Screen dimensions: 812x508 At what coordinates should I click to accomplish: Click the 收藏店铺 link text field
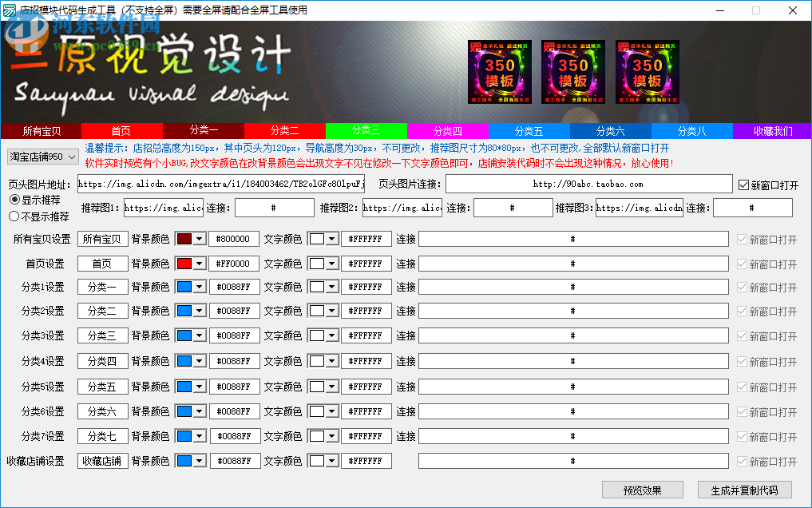pyautogui.click(x=573, y=460)
